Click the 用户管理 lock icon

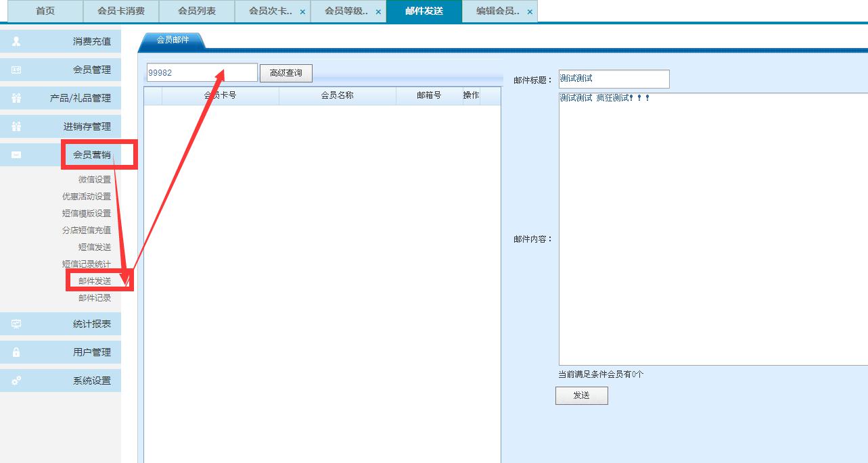point(15,351)
